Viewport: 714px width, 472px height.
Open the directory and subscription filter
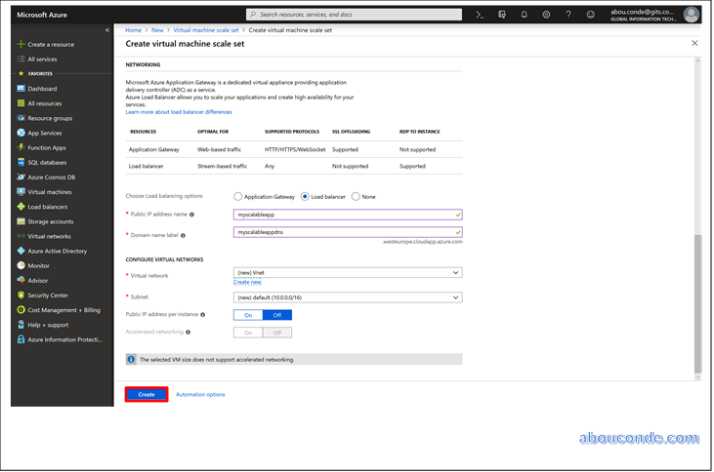coord(502,15)
